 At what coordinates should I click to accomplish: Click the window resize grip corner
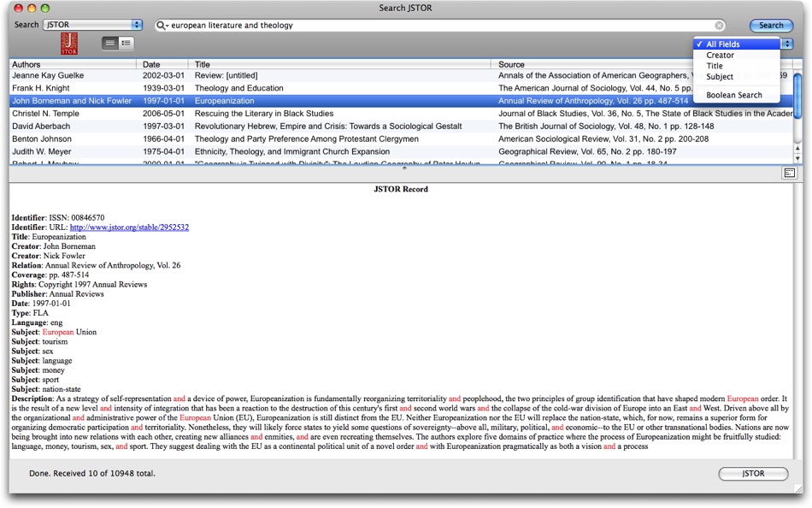tap(798, 488)
